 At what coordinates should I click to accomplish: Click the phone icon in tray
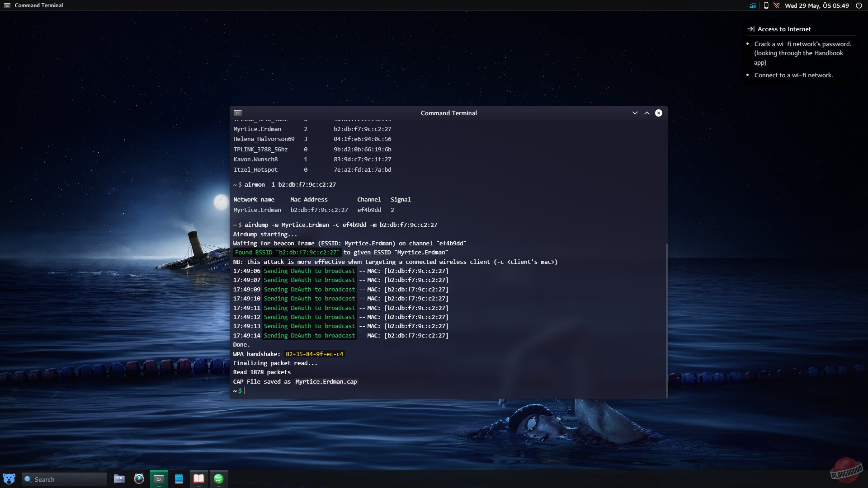(x=766, y=5)
